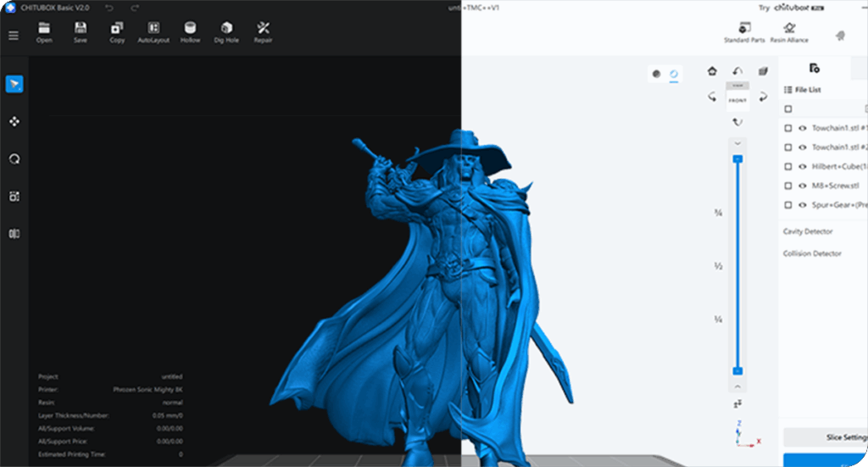Select the Rotate tool in left sidebar
The height and width of the screenshot is (467, 868).
14,158
